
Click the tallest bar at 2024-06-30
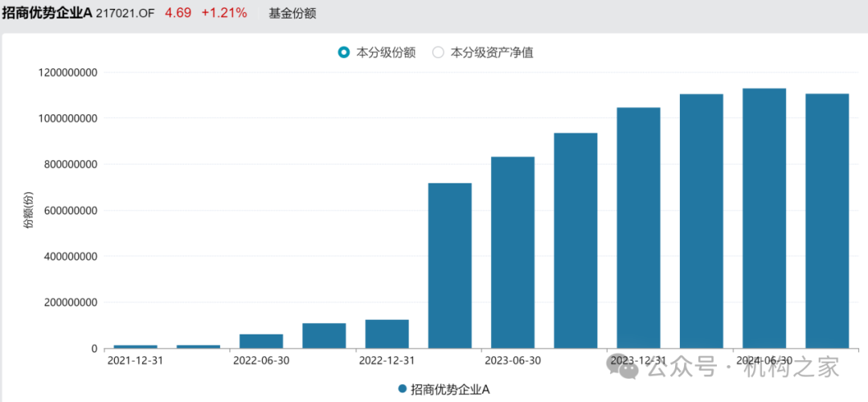click(764, 219)
